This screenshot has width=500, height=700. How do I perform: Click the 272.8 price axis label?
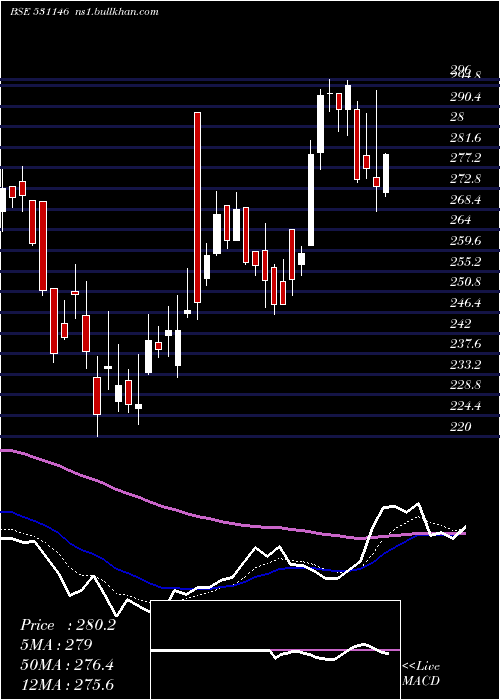(x=466, y=179)
